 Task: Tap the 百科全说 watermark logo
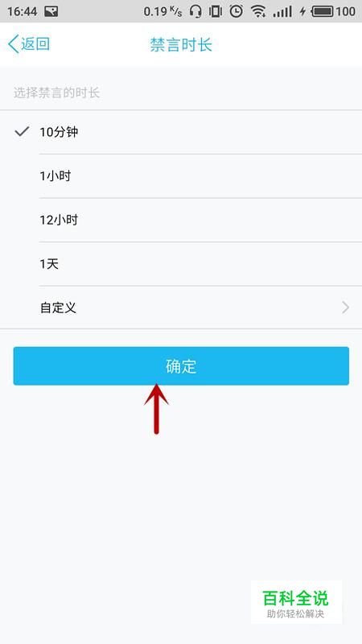point(296,602)
